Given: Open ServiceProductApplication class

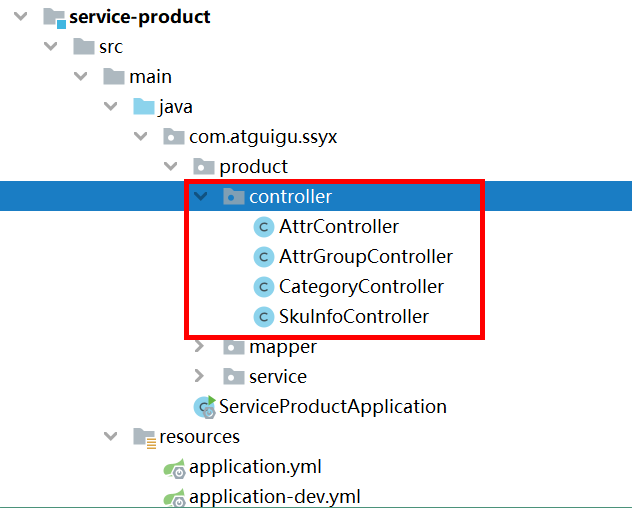Looking at the screenshot, I should point(333,406).
